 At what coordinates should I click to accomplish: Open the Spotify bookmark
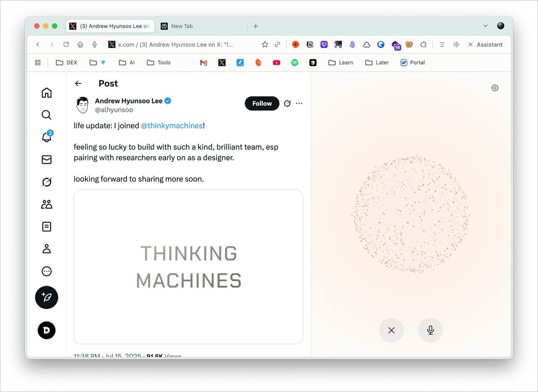pos(295,63)
